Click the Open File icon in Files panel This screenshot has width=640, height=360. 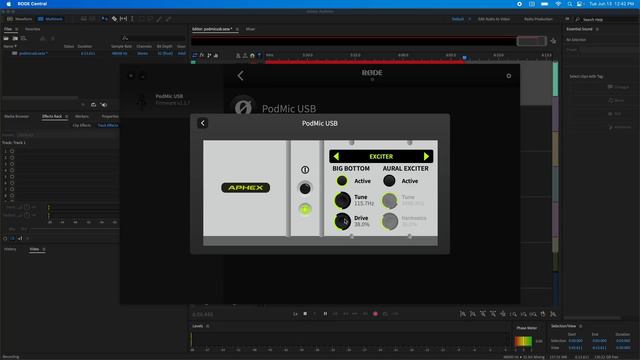(6, 38)
